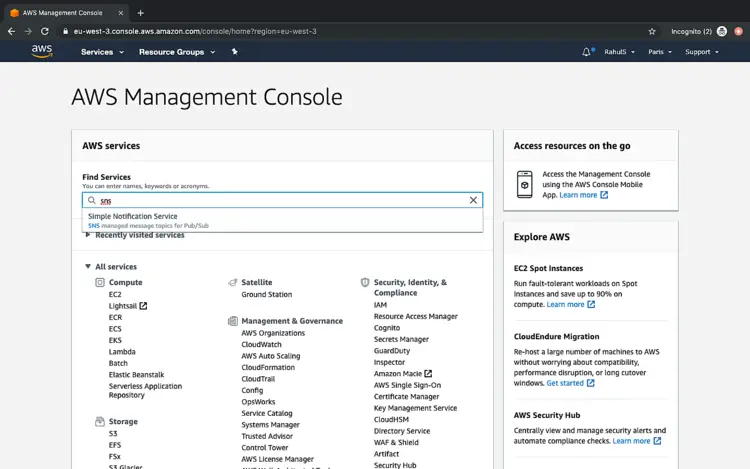
Task: Open the Services dropdown menu
Action: coord(100,52)
